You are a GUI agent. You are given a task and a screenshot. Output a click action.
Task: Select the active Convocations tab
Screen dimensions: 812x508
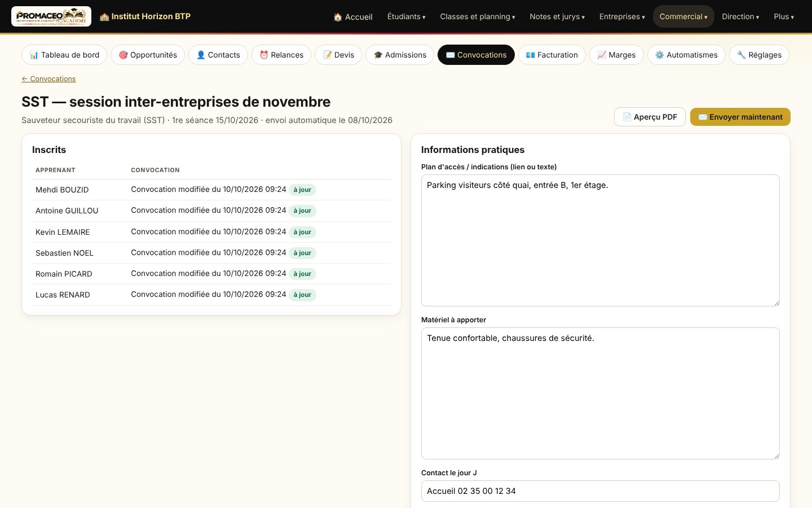tap(476, 55)
